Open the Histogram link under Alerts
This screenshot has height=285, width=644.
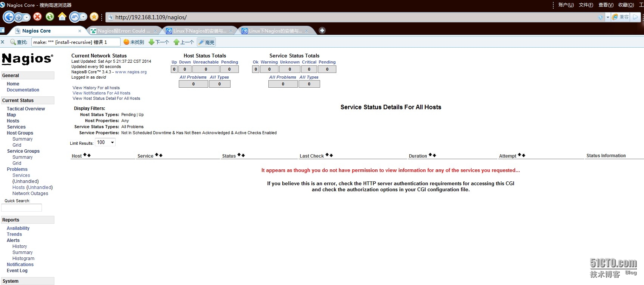(x=23, y=259)
